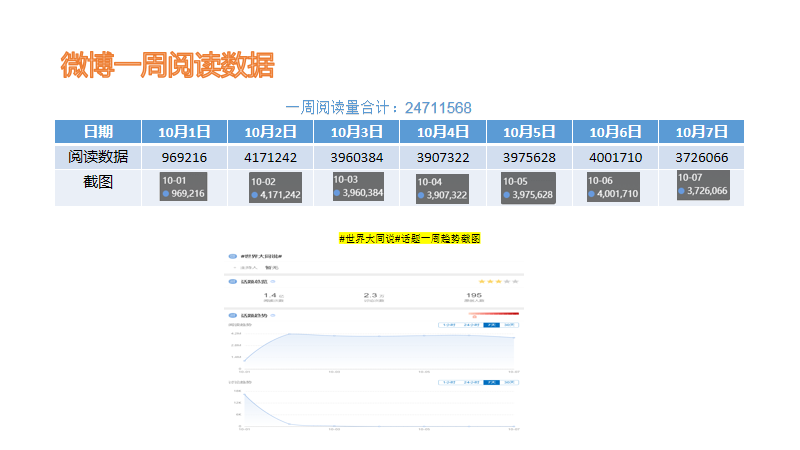Click the 195 statistic in topic overview

pos(473,295)
